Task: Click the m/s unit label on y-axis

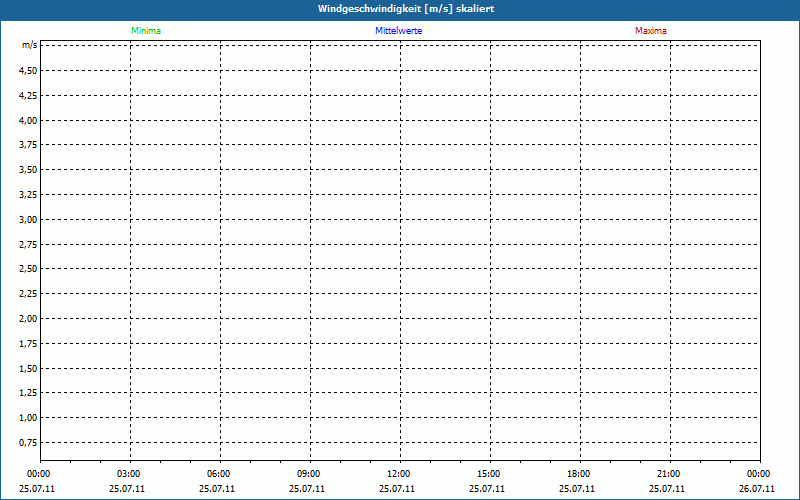Action: pos(29,46)
